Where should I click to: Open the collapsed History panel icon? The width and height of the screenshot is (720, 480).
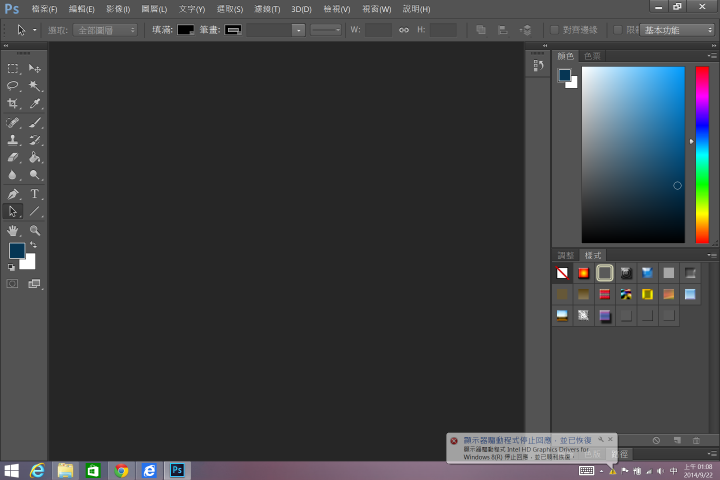point(538,66)
